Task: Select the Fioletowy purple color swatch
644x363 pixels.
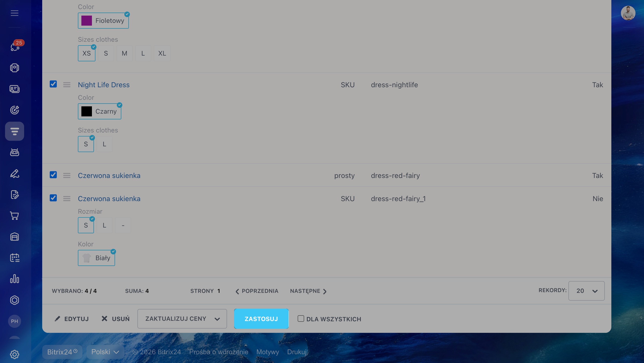Action: 103,21
